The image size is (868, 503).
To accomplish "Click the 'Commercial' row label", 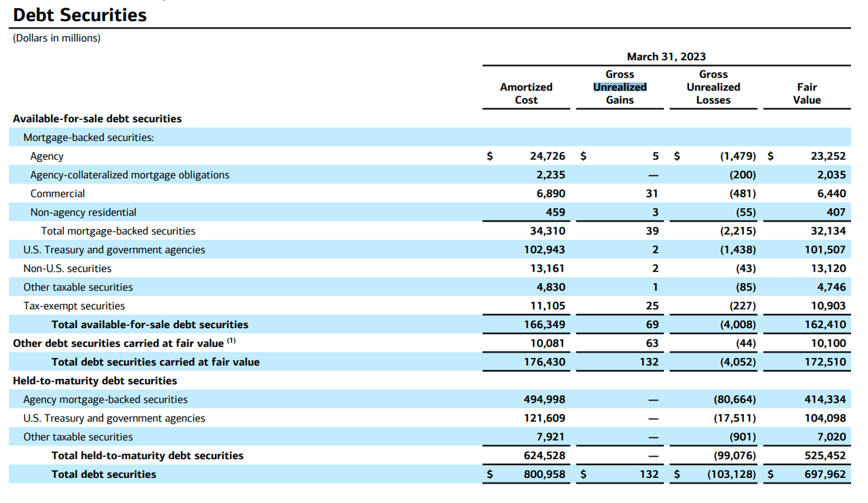I will coord(58,194).
